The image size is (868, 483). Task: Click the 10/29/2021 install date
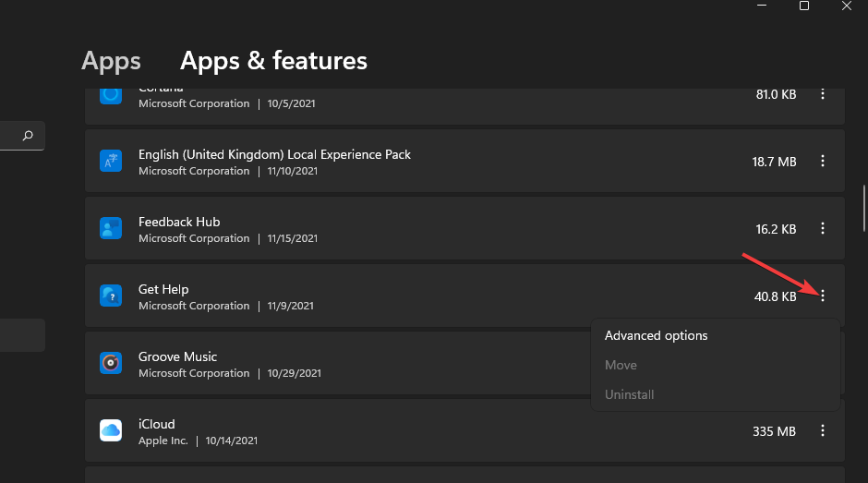[x=294, y=373]
